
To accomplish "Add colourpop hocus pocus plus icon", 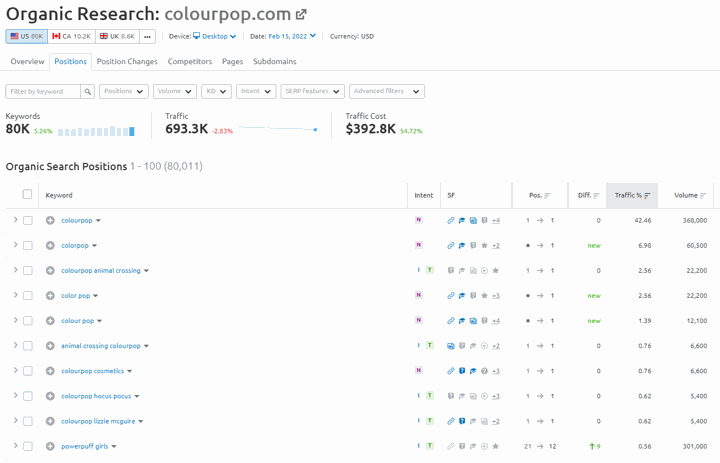I will pos(50,396).
